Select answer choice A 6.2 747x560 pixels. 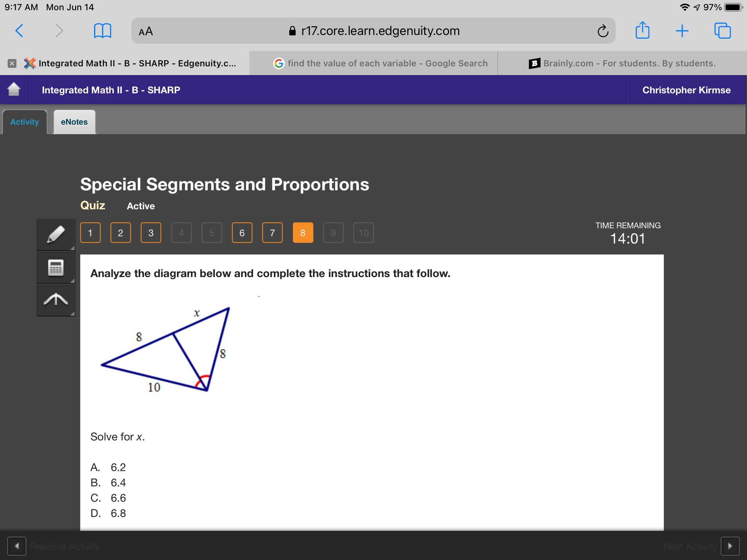click(x=118, y=467)
